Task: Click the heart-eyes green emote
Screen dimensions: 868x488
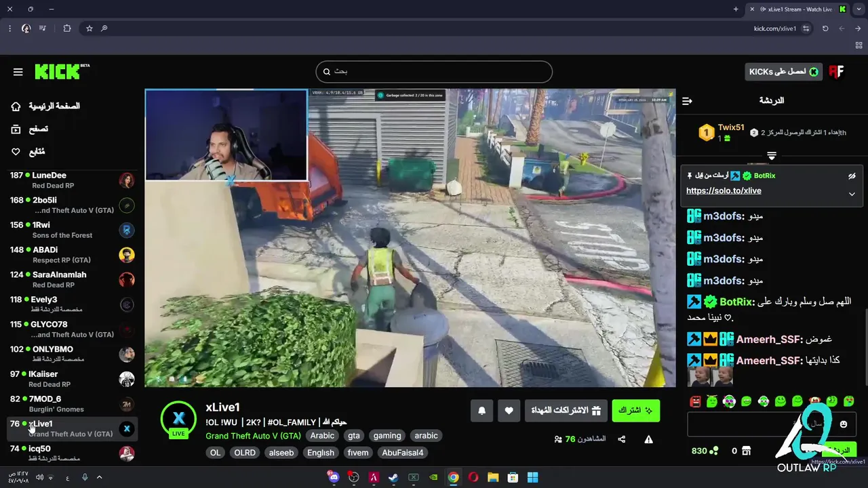Action: coord(850,402)
